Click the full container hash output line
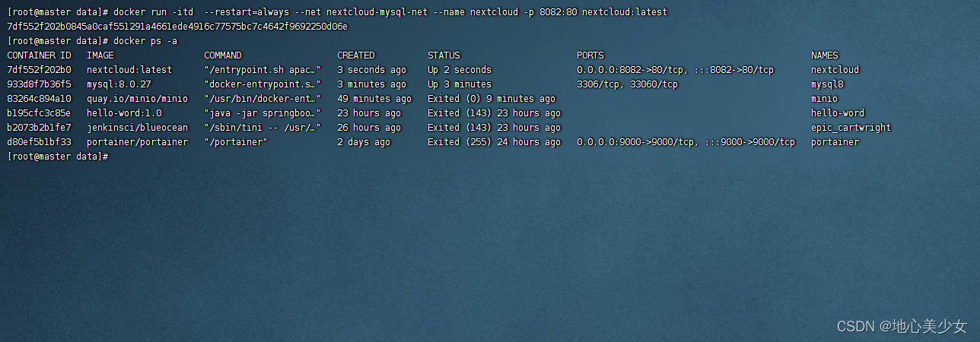Viewport: 980px width, 342px height. click(177, 27)
